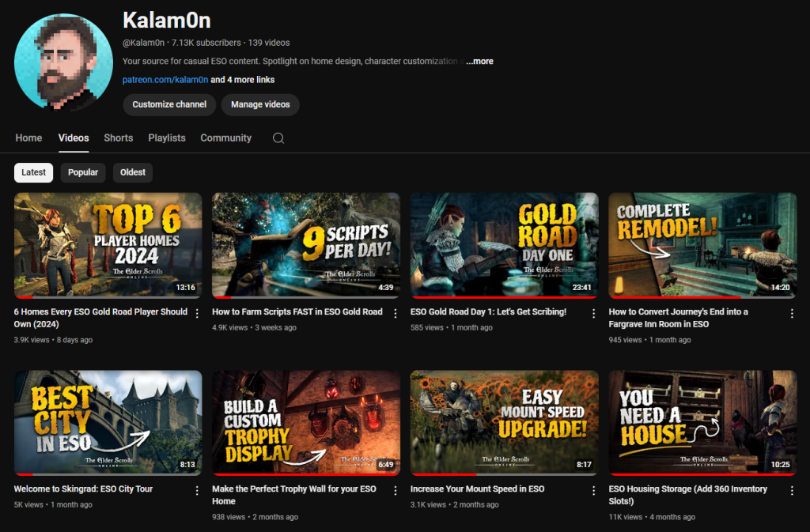Open options menu for Farm Scripts video
The height and width of the screenshot is (532, 810).
pyautogui.click(x=396, y=313)
